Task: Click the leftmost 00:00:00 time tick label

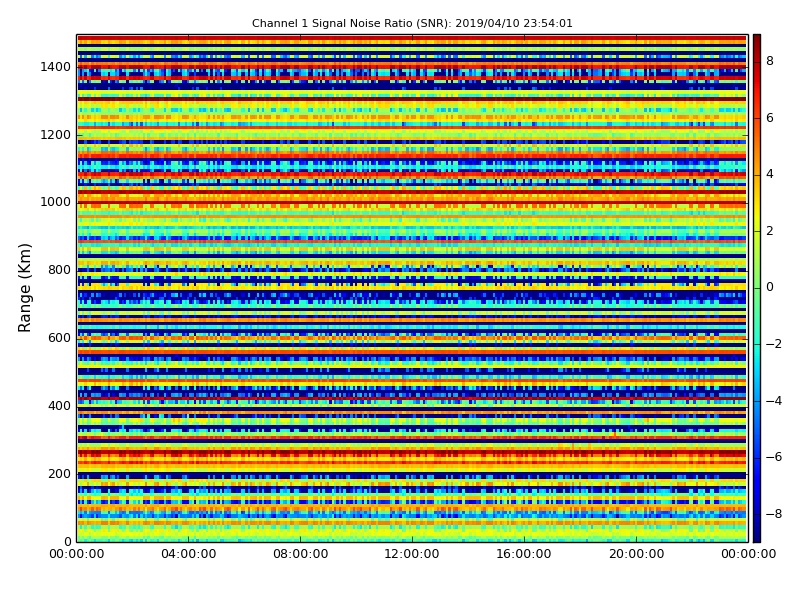Action: pyautogui.click(x=77, y=554)
